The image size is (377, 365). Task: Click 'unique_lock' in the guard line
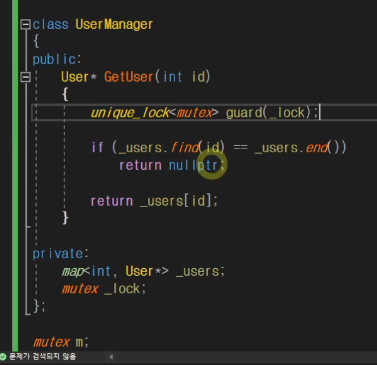(x=130, y=113)
